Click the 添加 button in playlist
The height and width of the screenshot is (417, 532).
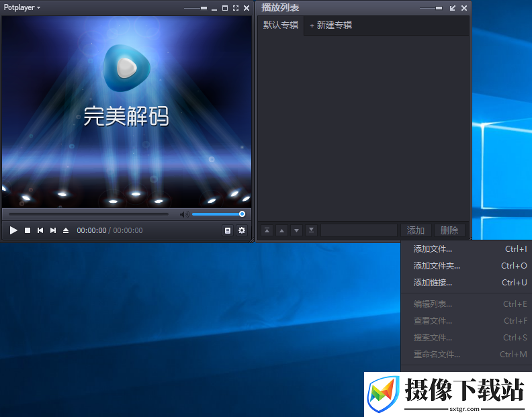(416, 230)
